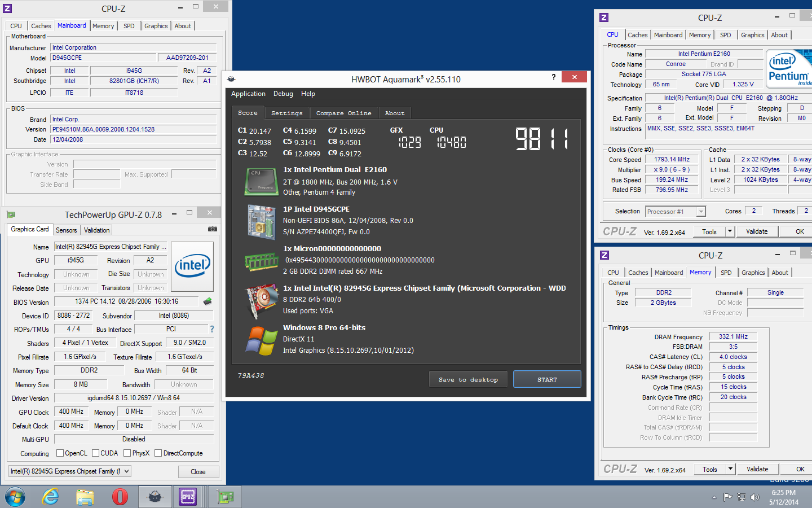
Task: Click Close button in GPU-Z
Action: point(198,472)
